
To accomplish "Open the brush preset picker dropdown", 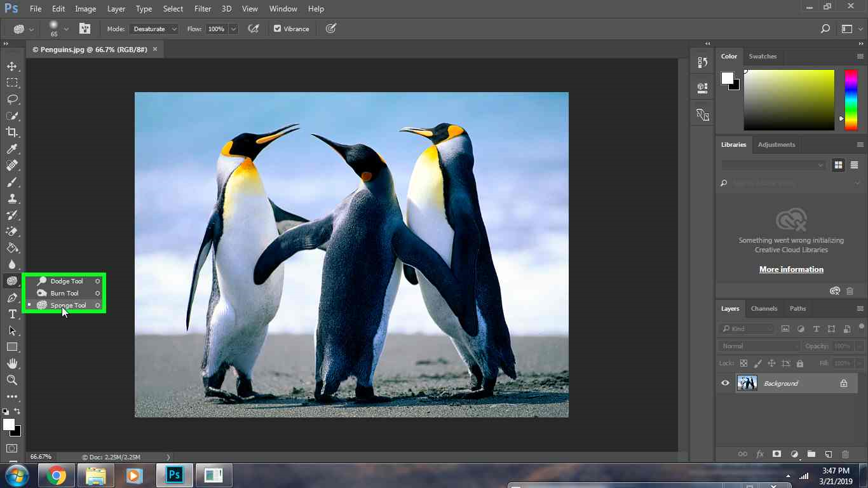I will coord(65,29).
